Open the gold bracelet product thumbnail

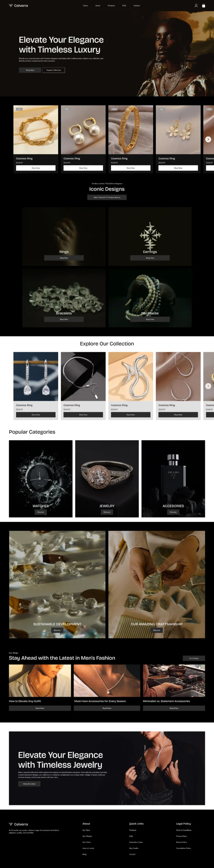(x=36, y=130)
